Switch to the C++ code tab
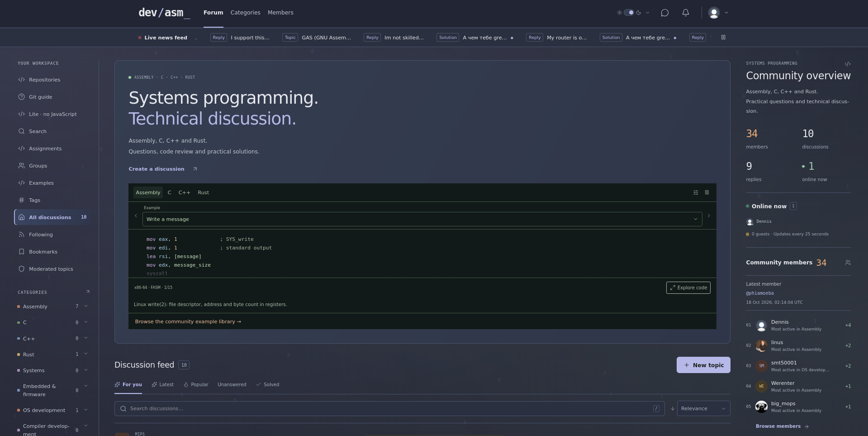 click(184, 192)
